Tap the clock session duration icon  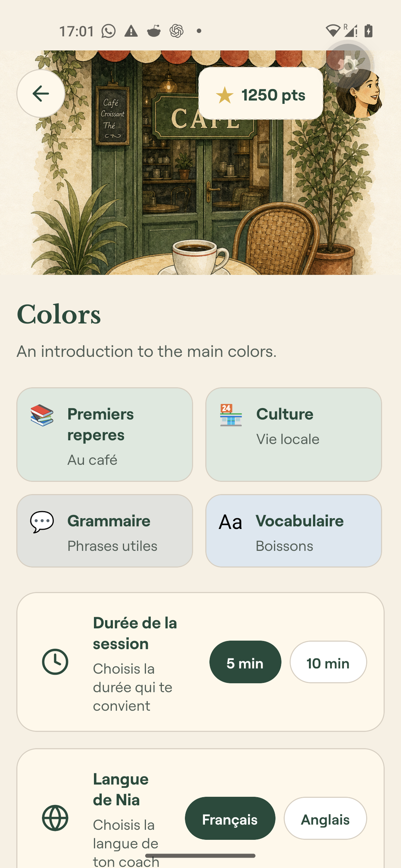point(55,662)
